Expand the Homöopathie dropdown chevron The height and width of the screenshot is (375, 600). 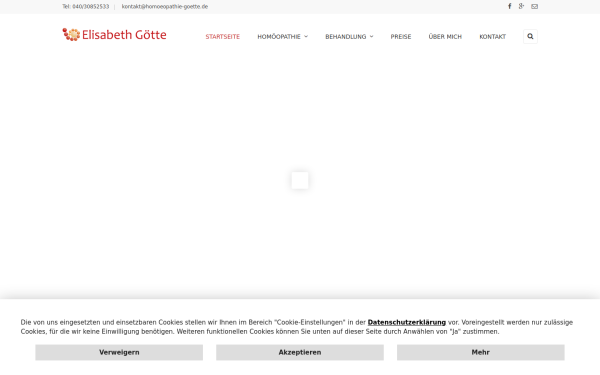(x=306, y=36)
